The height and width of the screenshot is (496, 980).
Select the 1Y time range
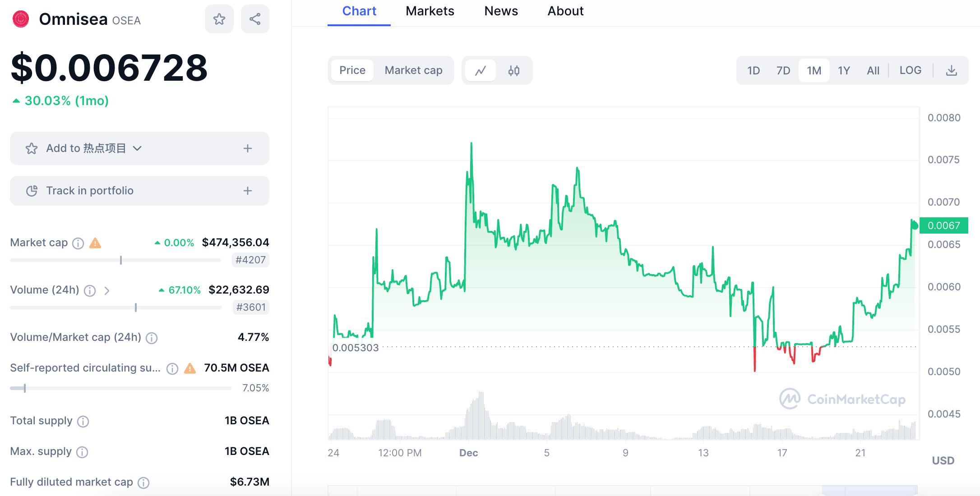coord(844,70)
